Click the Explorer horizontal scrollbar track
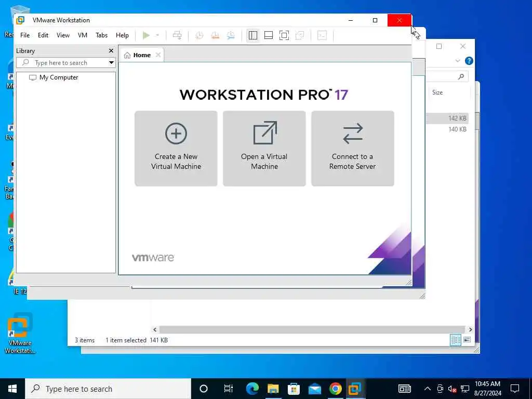Viewport: 532px width, 399px height. coord(312,329)
